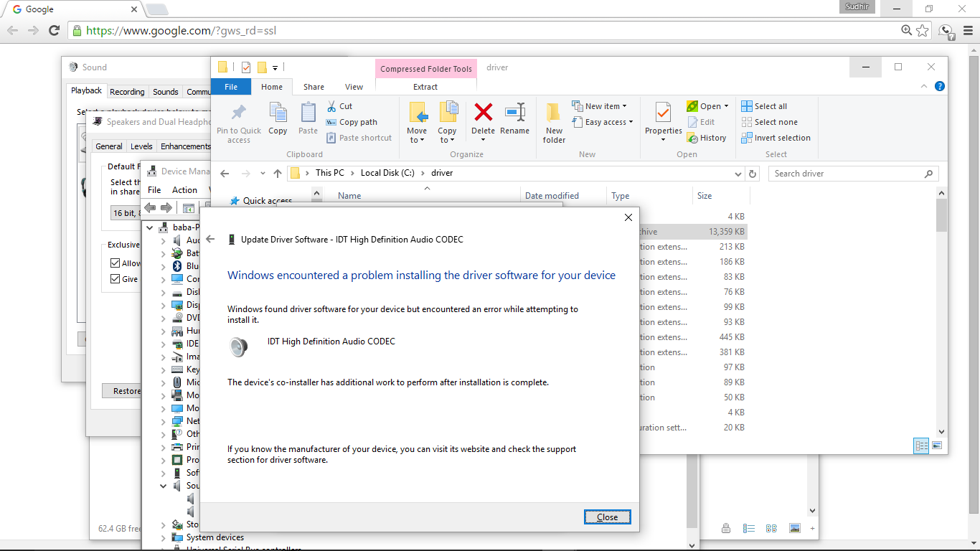Image resolution: width=980 pixels, height=551 pixels.
Task: Click the Explorer Up one level arrow
Action: click(x=278, y=174)
